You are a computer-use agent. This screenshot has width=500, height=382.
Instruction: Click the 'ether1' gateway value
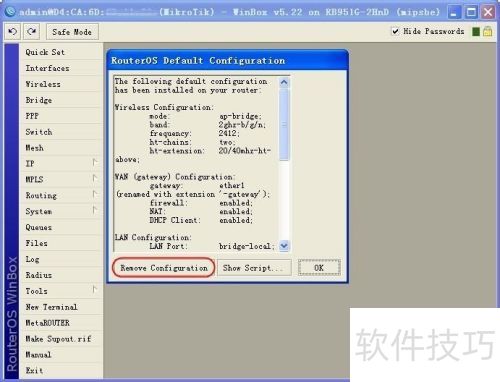[x=232, y=185]
